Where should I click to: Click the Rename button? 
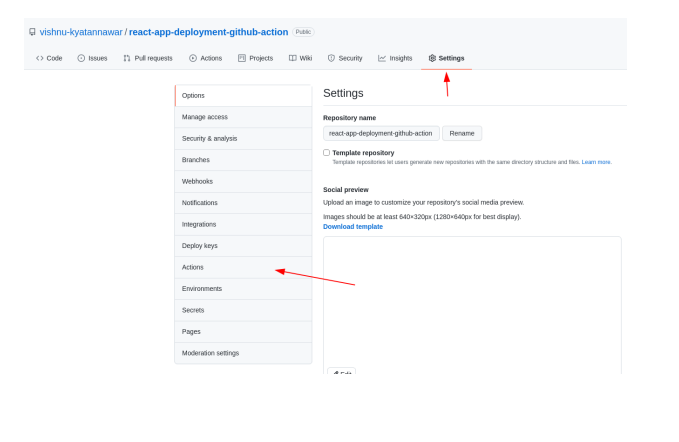point(462,133)
